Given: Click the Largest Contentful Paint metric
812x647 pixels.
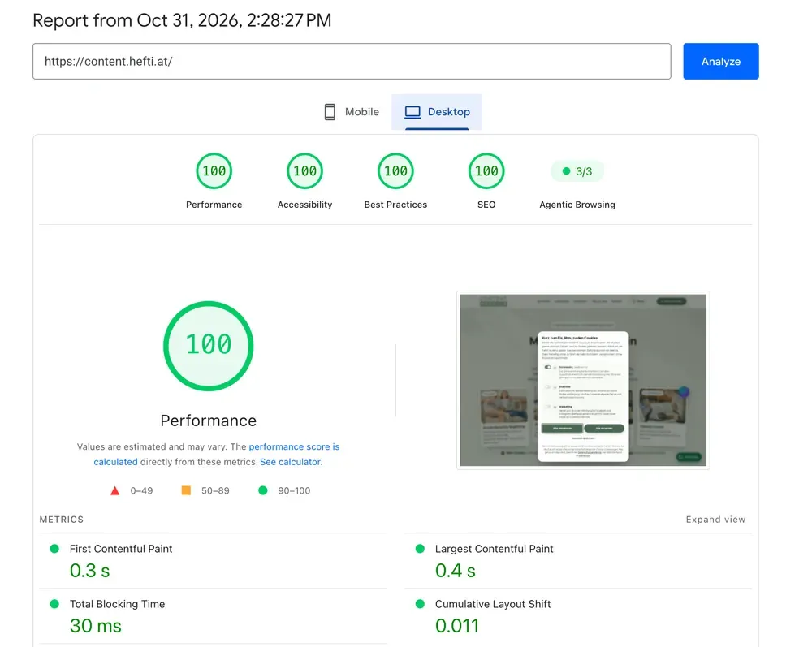Looking at the screenshot, I should 578,561.
